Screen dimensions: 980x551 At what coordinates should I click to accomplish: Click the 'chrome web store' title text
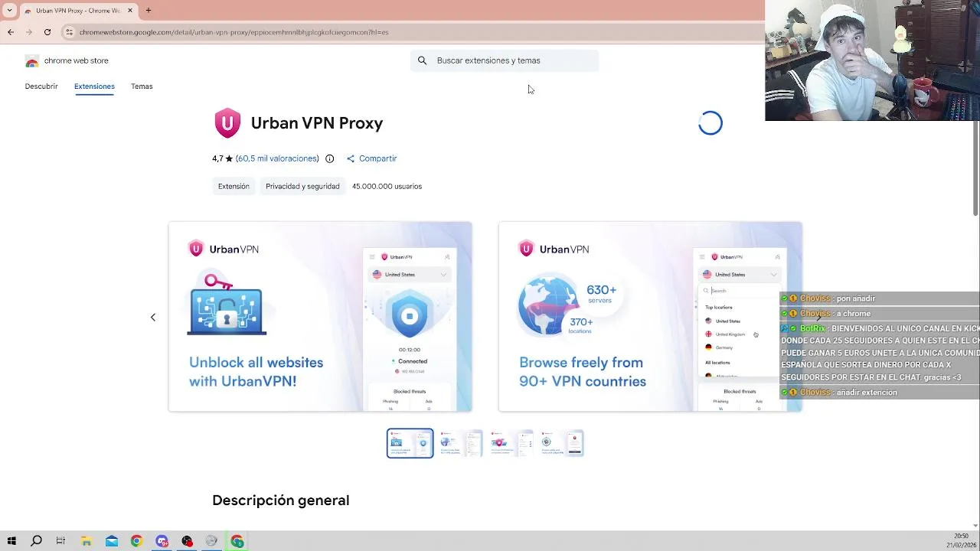(77, 60)
